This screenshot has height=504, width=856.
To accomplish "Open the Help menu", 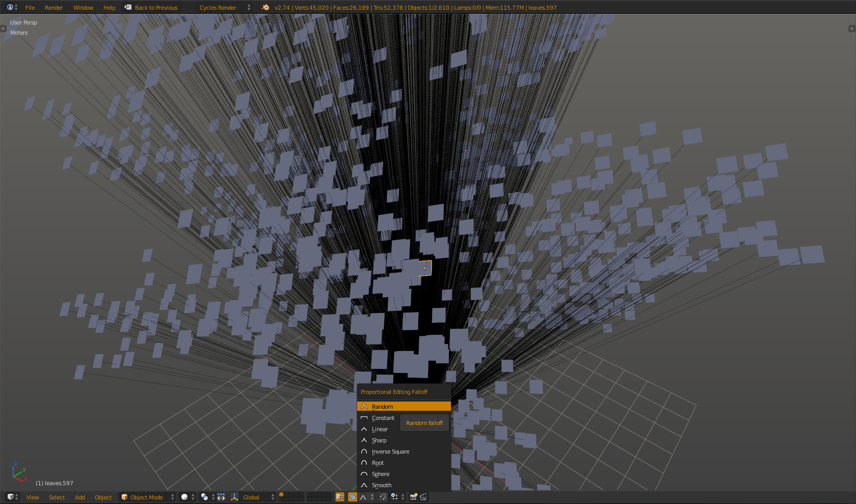I will tap(109, 8).
